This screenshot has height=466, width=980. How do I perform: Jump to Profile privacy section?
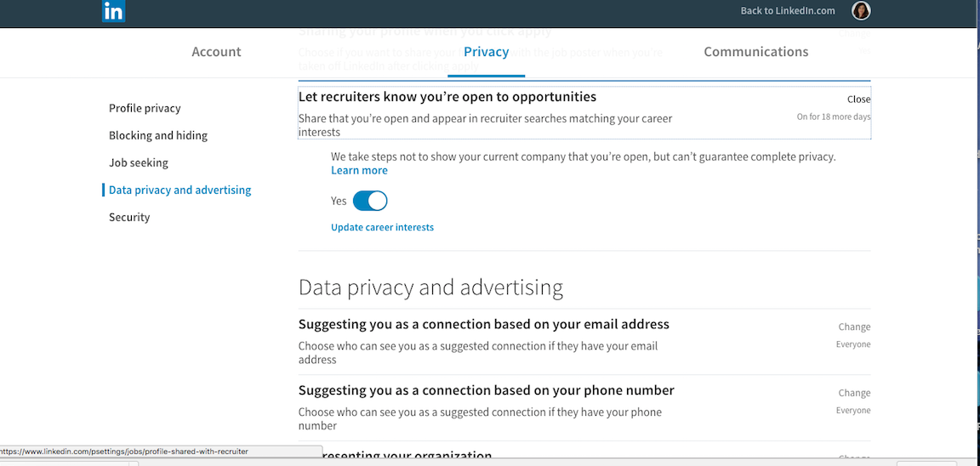click(145, 108)
